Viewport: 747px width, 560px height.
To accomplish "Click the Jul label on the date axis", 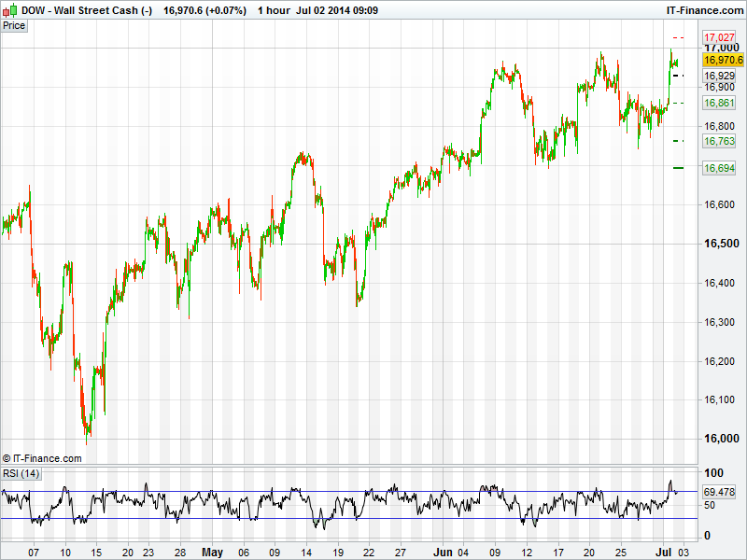I will tap(664, 553).
